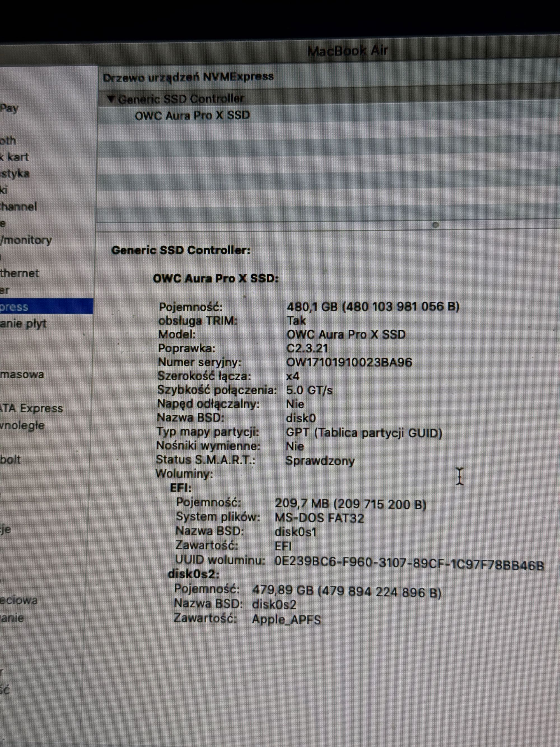Screen dimensions: 560x747
Task: Select the sidebar item ending in 'styka'
Action: click(x=15, y=174)
